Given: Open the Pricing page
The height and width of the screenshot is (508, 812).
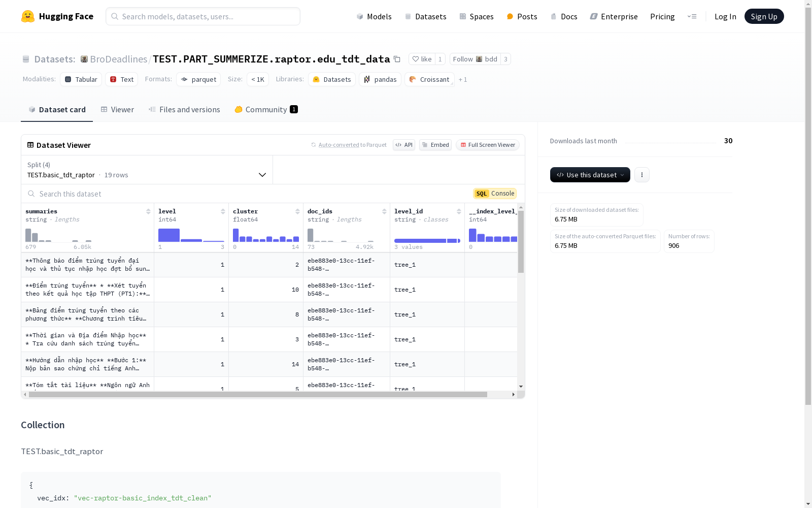Looking at the screenshot, I should (x=662, y=17).
